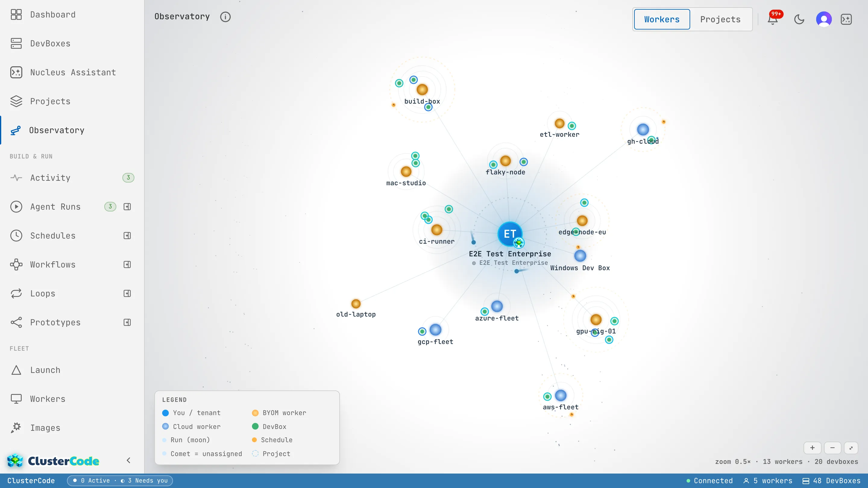
Task: Click the 48 DevBoxes status bar entry
Action: (831, 480)
